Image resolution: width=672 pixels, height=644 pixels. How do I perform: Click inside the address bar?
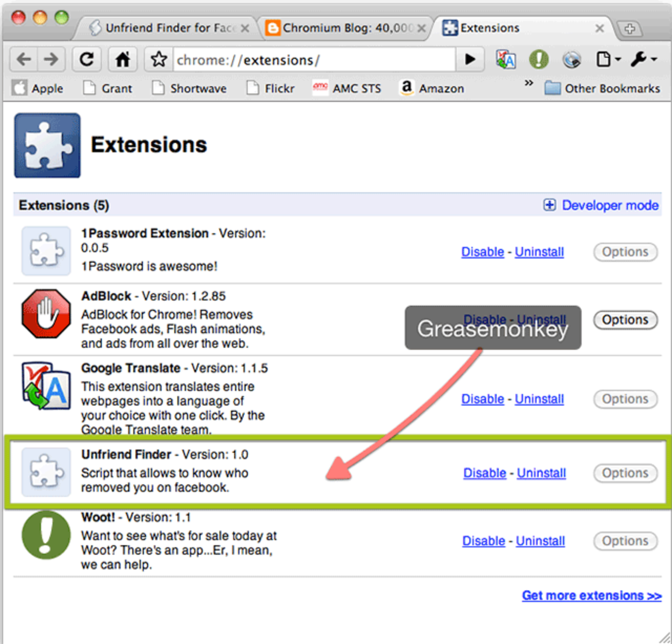point(315,59)
